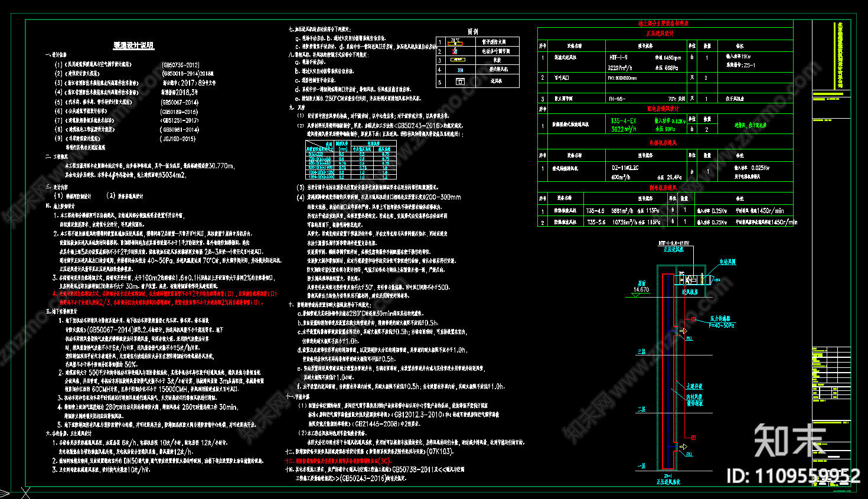Click fan model HTF-I-9 in equipment table

pos(618,58)
